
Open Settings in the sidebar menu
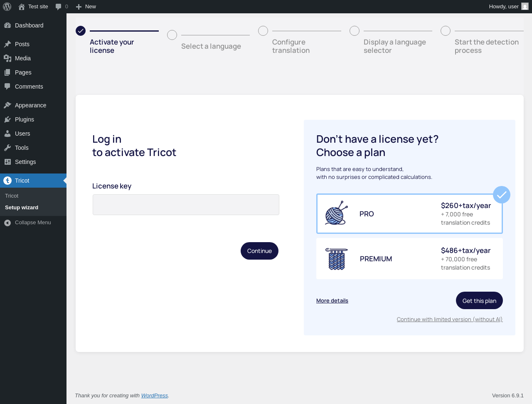33,162
